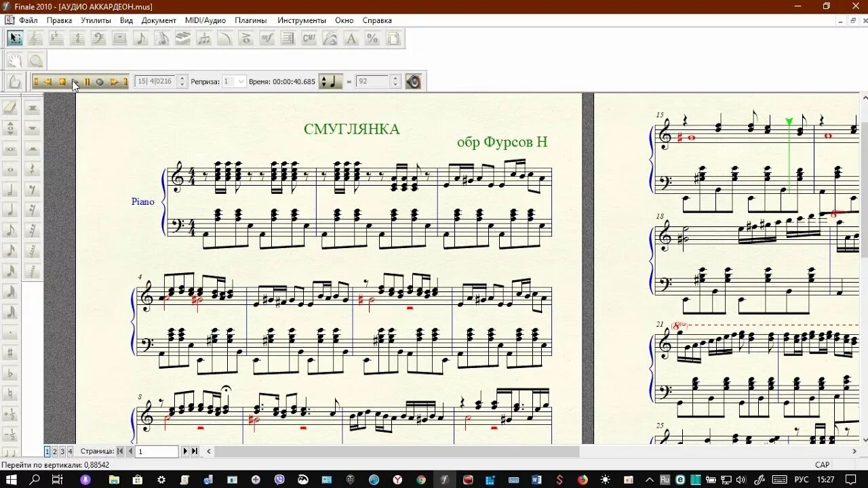Open the Утилиты menu

tap(96, 20)
